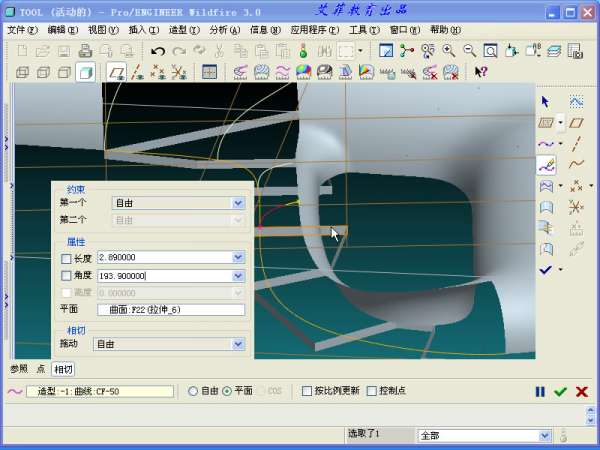
Task: Click the blue pause button
Action: (x=540, y=392)
